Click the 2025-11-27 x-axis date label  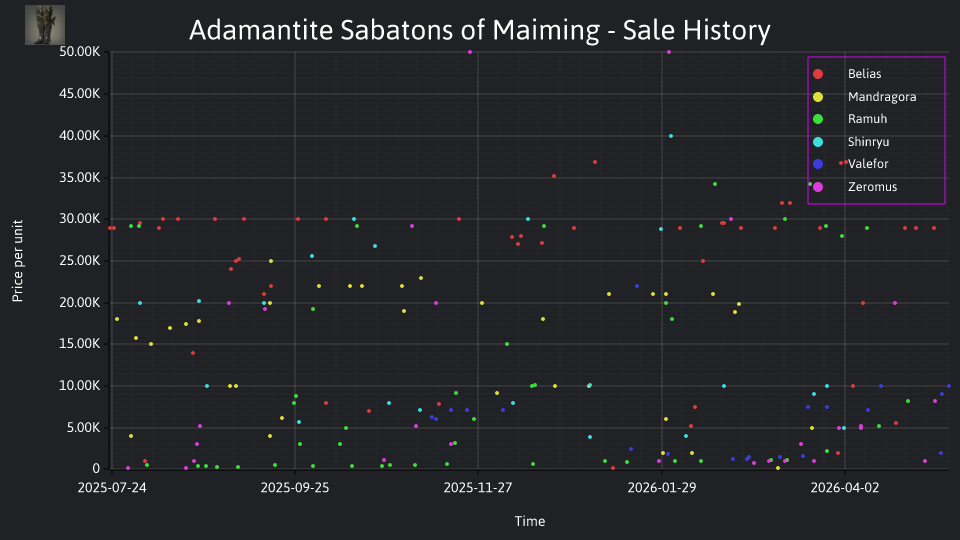[x=478, y=488]
